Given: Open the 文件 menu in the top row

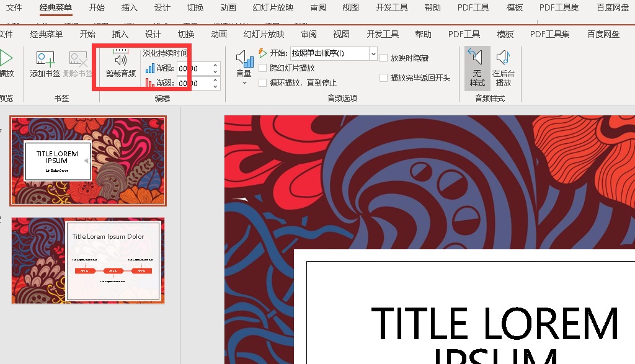Looking at the screenshot, I should (14, 7).
